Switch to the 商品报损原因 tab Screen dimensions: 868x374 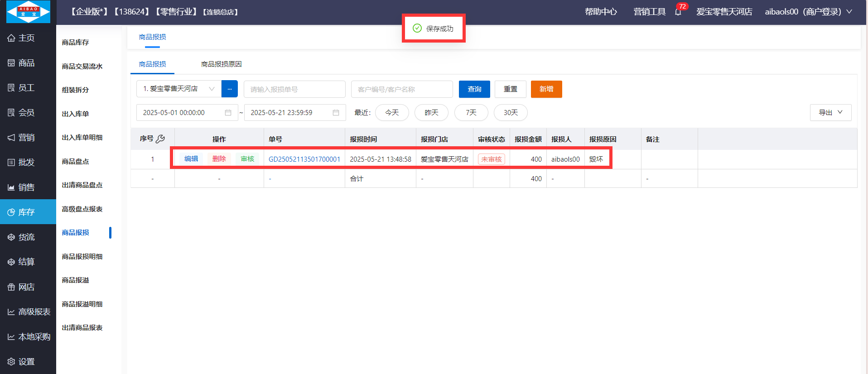pos(221,64)
